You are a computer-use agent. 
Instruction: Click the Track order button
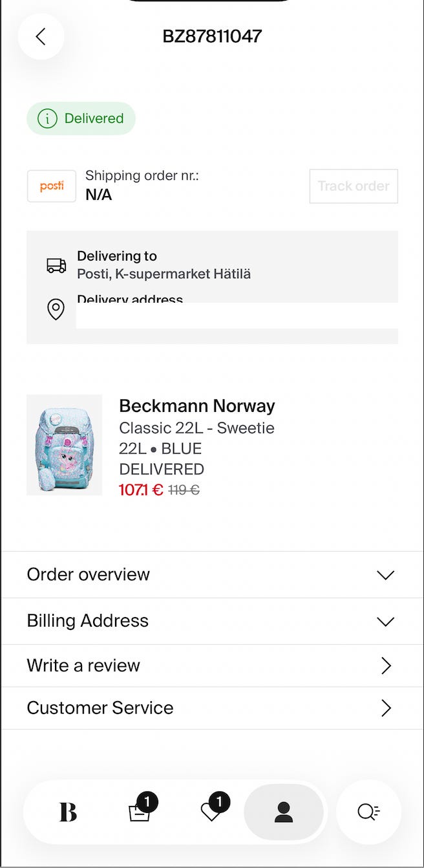pos(354,186)
